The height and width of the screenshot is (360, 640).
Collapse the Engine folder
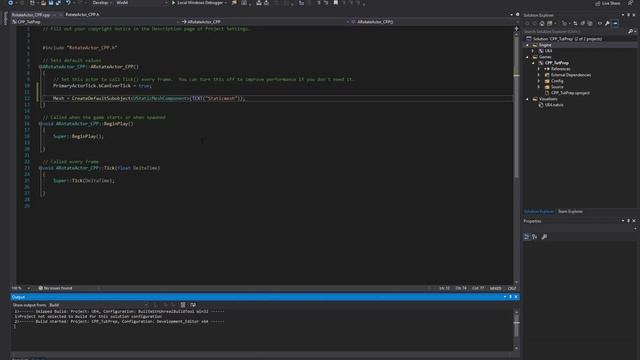point(527,45)
